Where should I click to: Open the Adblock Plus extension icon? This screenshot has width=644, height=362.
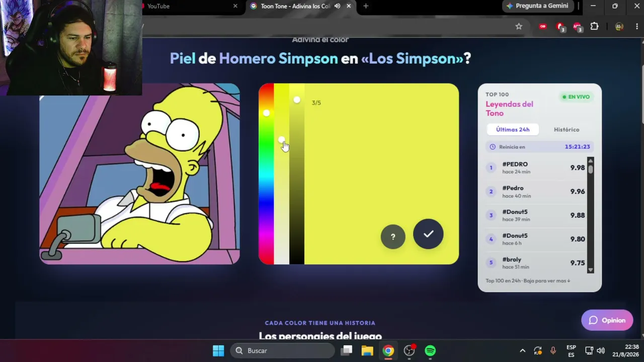(577, 26)
